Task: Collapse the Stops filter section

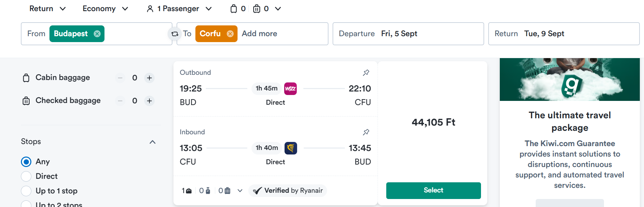Action: [x=153, y=142]
